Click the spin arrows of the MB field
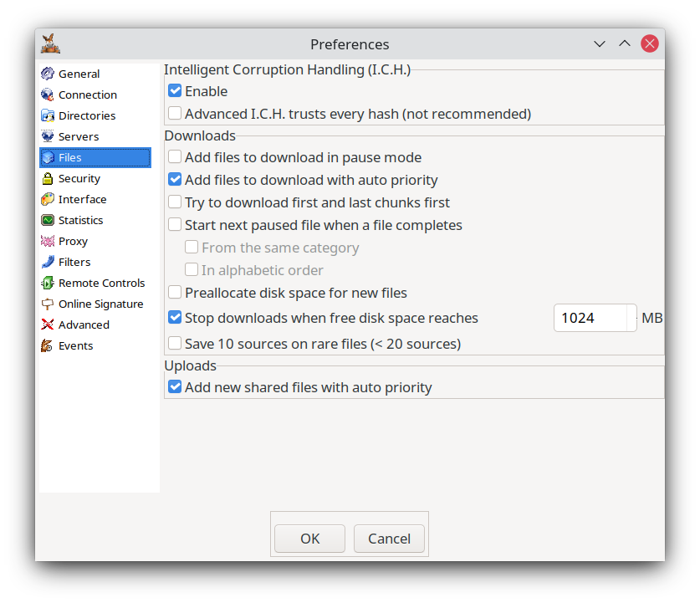The width and height of the screenshot is (700, 603). pyautogui.click(x=632, y=318)
